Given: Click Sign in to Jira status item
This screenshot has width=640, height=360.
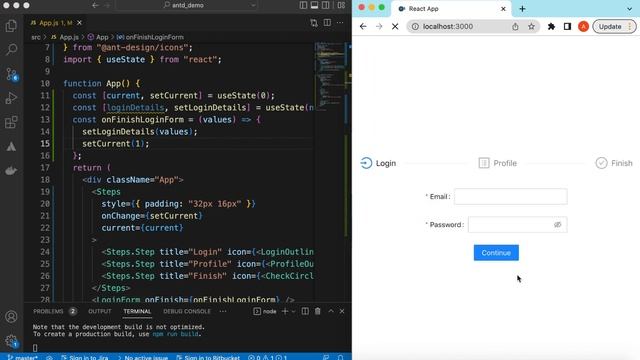Looking at the screenshot, I should 84,357.
